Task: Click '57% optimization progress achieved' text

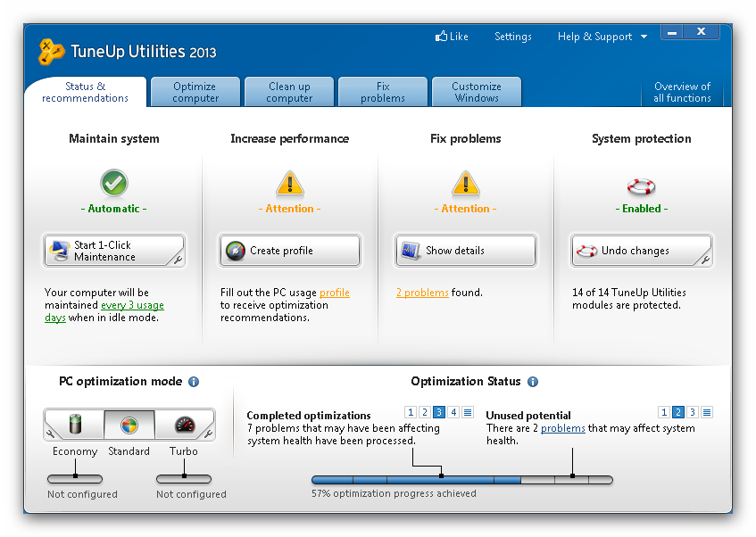Action: click(394, 493)
